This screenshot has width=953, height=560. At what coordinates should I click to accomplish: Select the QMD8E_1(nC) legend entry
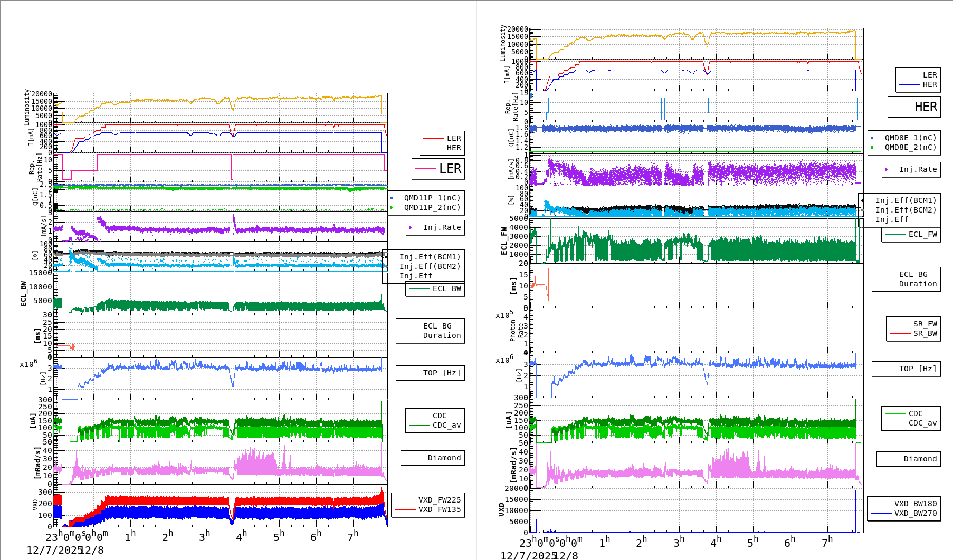[910, 138]
